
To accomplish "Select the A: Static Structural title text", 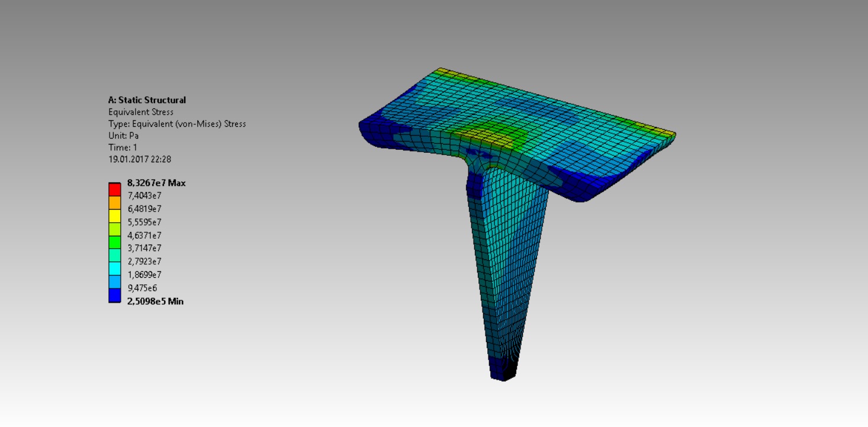I will coord(147,99).
